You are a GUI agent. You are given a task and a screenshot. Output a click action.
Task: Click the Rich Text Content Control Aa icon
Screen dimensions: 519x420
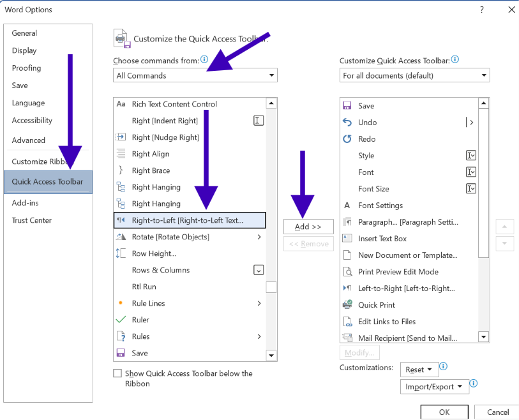[121, 104]
